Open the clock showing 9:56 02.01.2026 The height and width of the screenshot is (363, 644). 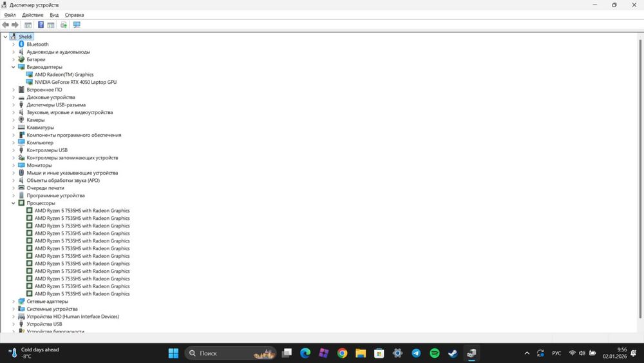[x=614, y=353]
